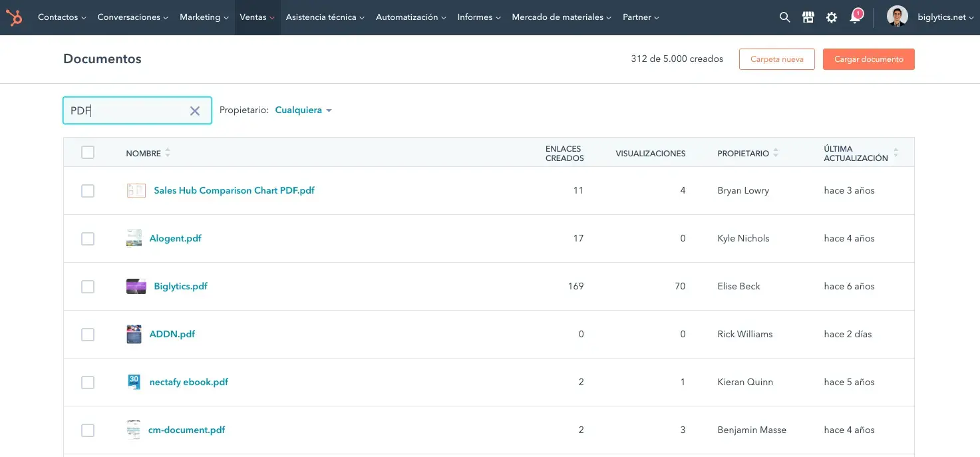The width and height of the screenshot is (980, 457).
Task: Clear the PDF search text
Action: click(195, 111)
